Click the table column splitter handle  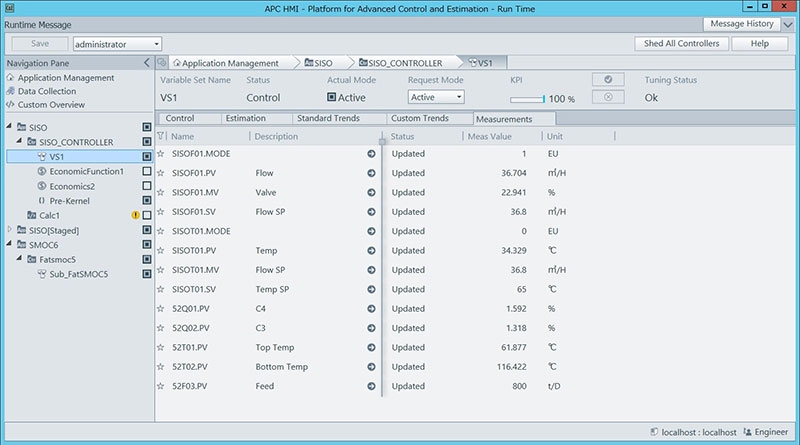pos(382,141)
